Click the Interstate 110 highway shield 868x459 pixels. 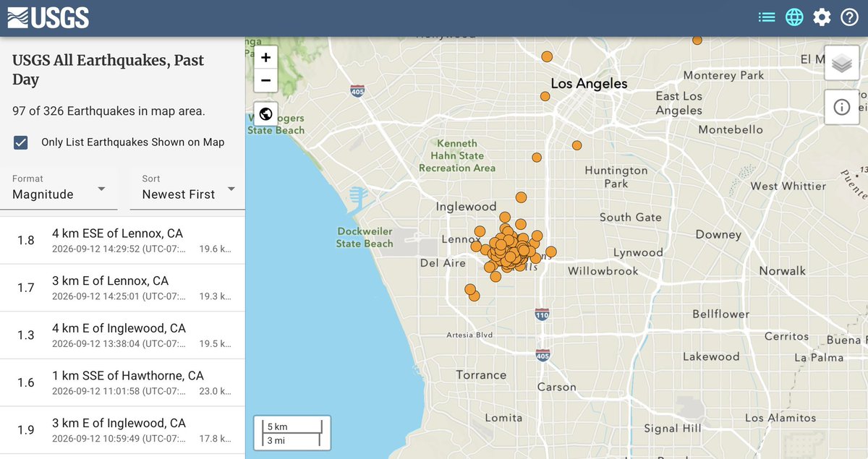[542, 314]
